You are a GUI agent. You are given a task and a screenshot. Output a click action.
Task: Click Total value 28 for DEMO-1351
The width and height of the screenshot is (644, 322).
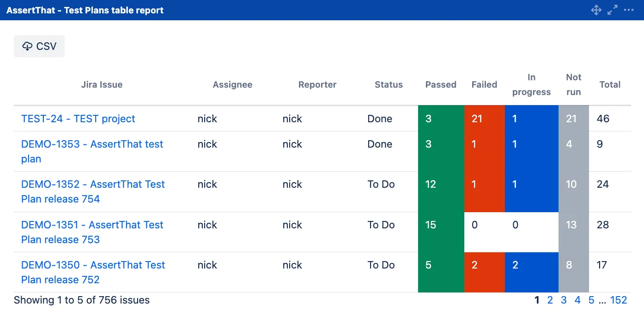(x=602, y=225)
